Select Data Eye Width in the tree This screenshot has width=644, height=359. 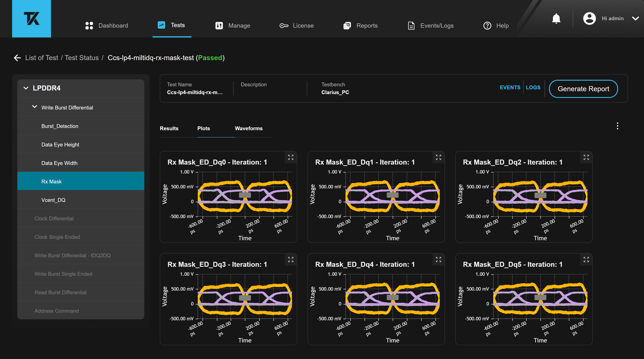pyautogui.click(x=59, y=163)
